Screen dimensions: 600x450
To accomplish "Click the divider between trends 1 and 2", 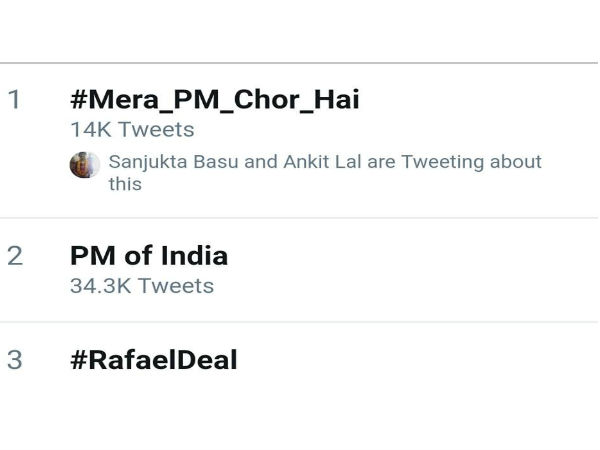I will (300, 218).
